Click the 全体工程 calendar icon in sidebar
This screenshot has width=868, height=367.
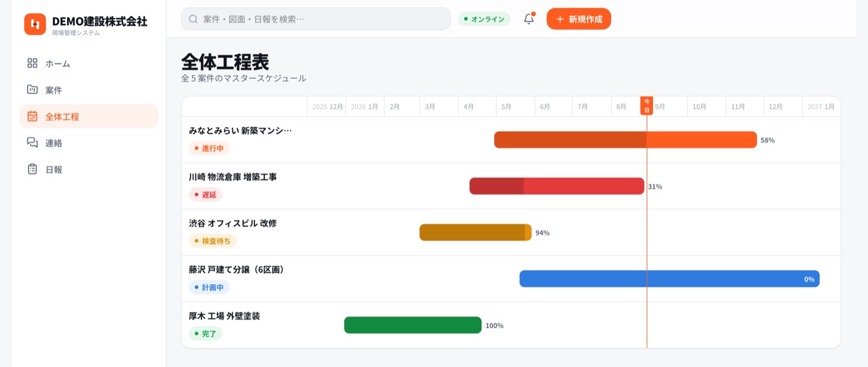(x=33, y=116)
